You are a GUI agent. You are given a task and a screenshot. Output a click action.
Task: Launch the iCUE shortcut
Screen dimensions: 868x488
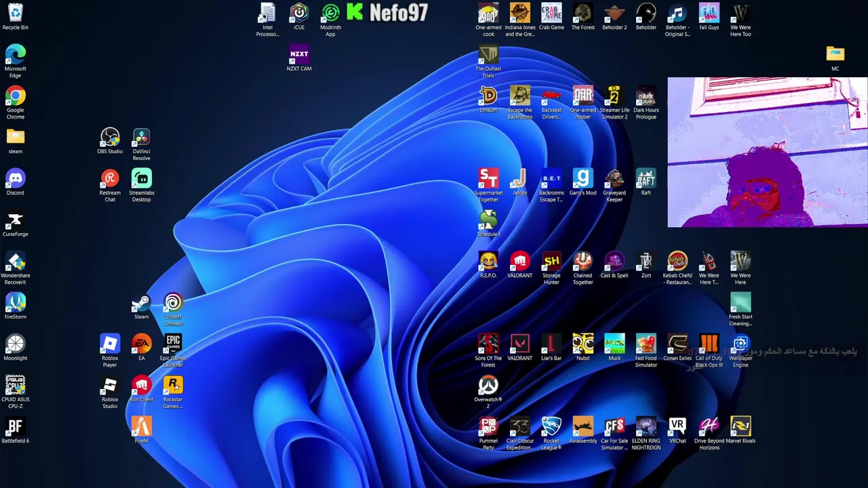[299, 17]
